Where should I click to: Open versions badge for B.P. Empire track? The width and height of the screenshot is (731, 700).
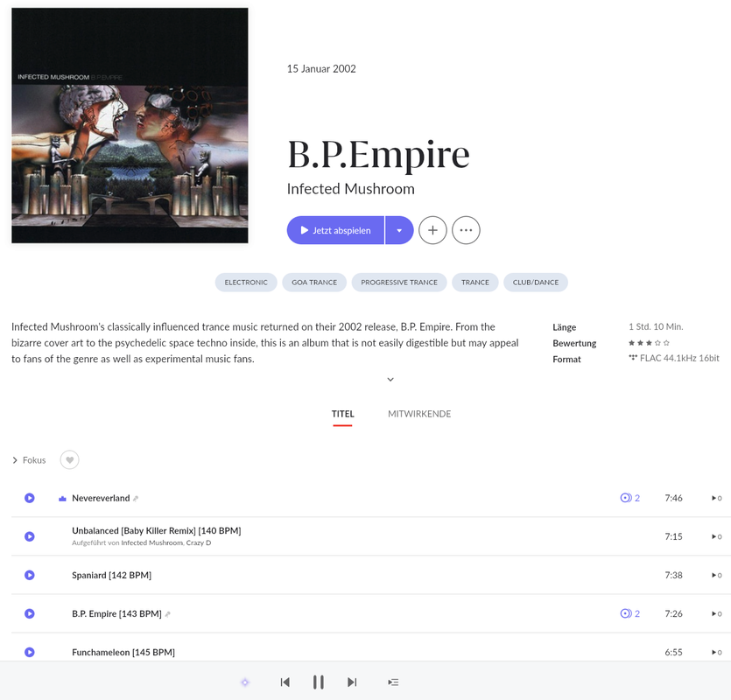click(x=629, y=613)
